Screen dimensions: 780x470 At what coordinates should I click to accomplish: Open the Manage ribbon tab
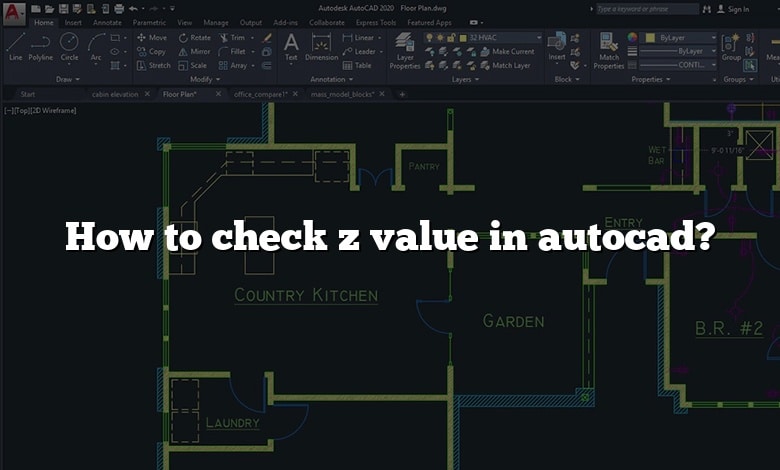216,22
